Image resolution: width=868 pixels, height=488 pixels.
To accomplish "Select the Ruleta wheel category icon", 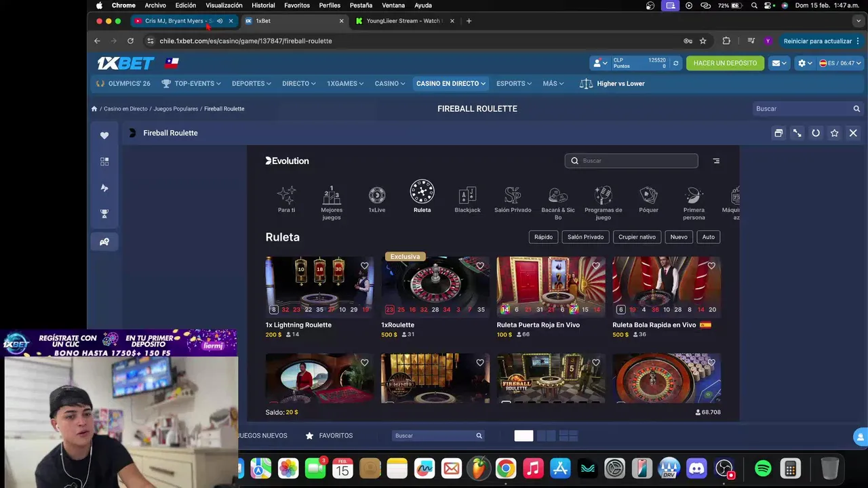I will pos(422,197).
